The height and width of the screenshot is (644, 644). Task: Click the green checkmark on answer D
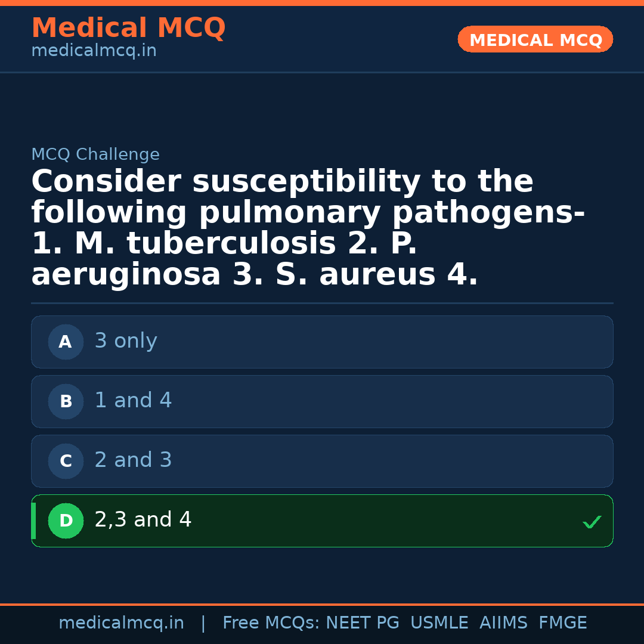[x=592, y=522]
